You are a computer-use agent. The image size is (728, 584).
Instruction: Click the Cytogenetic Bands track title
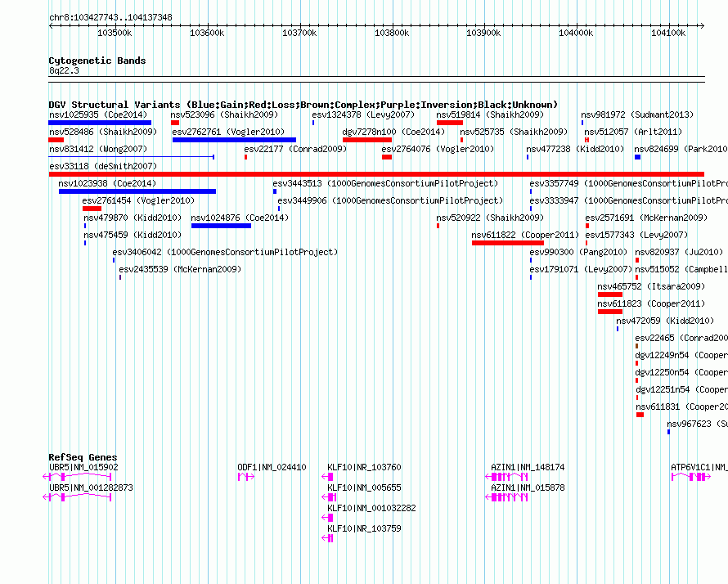(97, 61)
